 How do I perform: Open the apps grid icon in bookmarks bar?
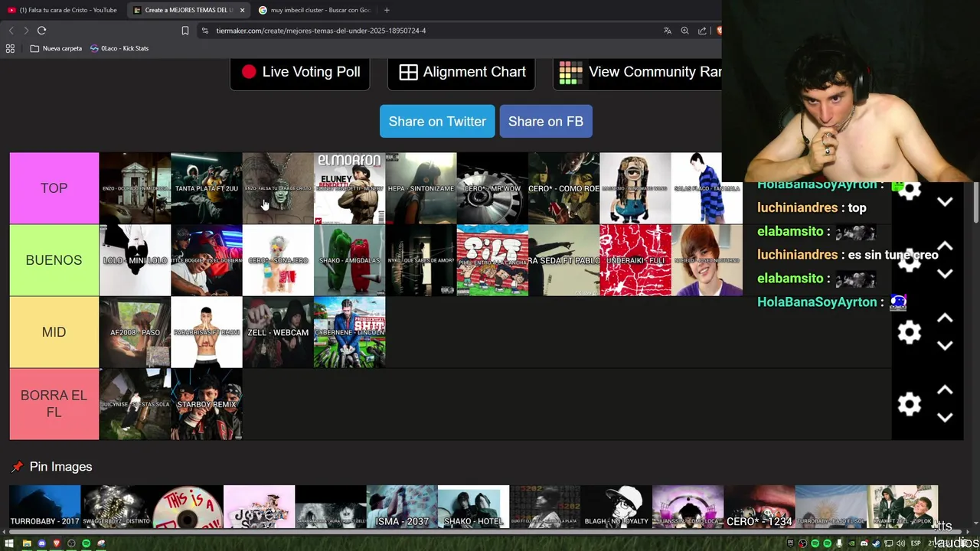pos(10,48)
